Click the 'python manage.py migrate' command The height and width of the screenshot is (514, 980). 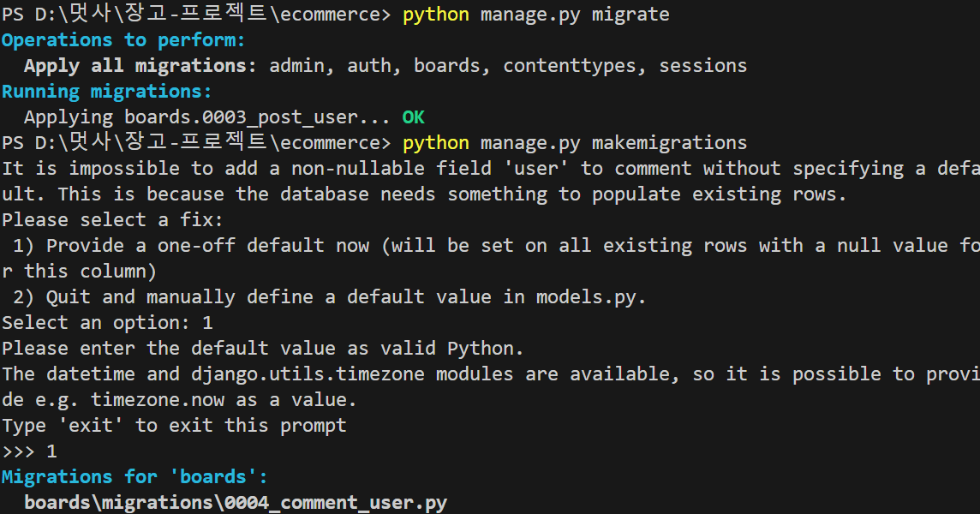536,15
